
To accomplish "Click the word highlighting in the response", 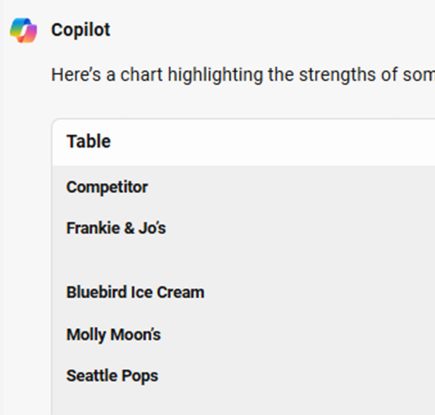I will (x=215, y=75).
